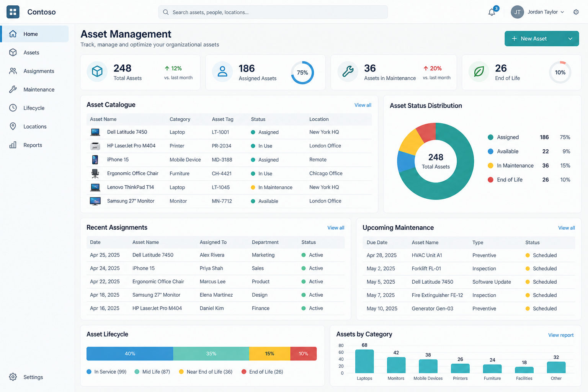Select the Lenovo ThinkPad T14 asset name
The image size is (588, 392).
point(131,187)
